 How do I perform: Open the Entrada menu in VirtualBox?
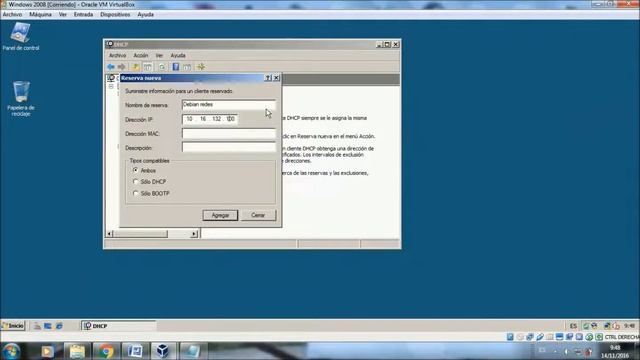coord(83,14)
